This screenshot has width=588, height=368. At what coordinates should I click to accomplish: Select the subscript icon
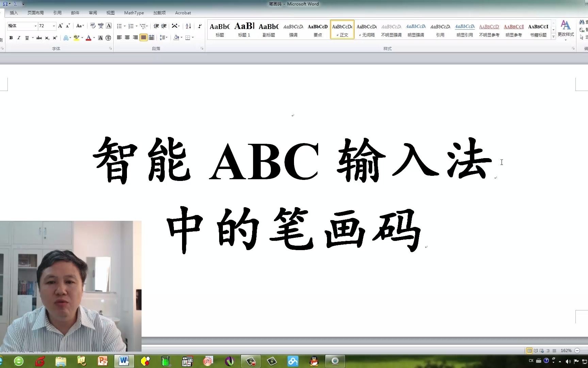tap(47, 37)
